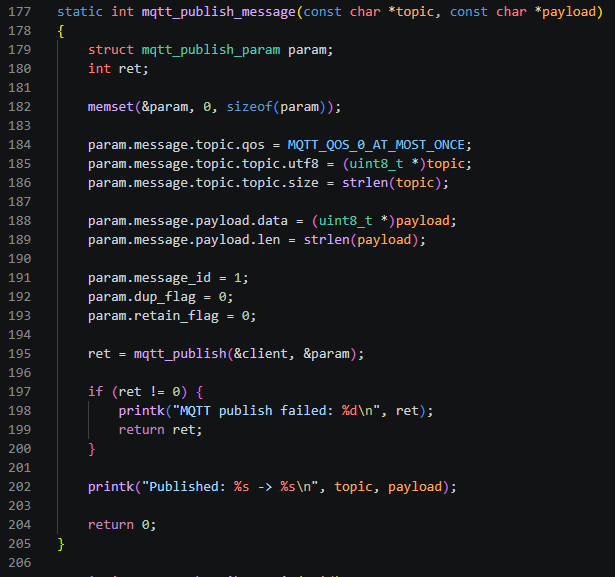615x577 pixels.
Task: Click 'param.message.payload.len' on line 189
Action: [184, 240]
